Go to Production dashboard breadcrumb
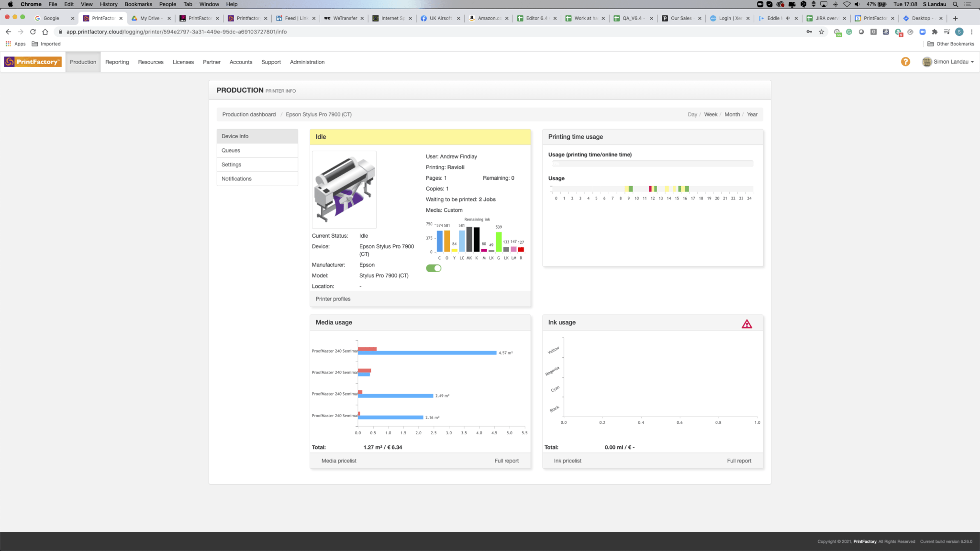980x551 pixels. (249, 115)
